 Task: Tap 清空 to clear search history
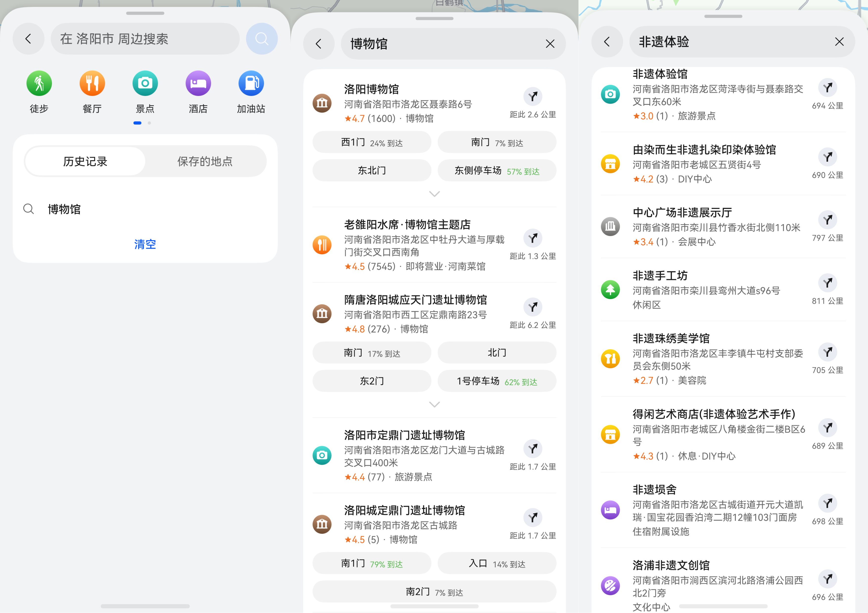coord(145,244)
